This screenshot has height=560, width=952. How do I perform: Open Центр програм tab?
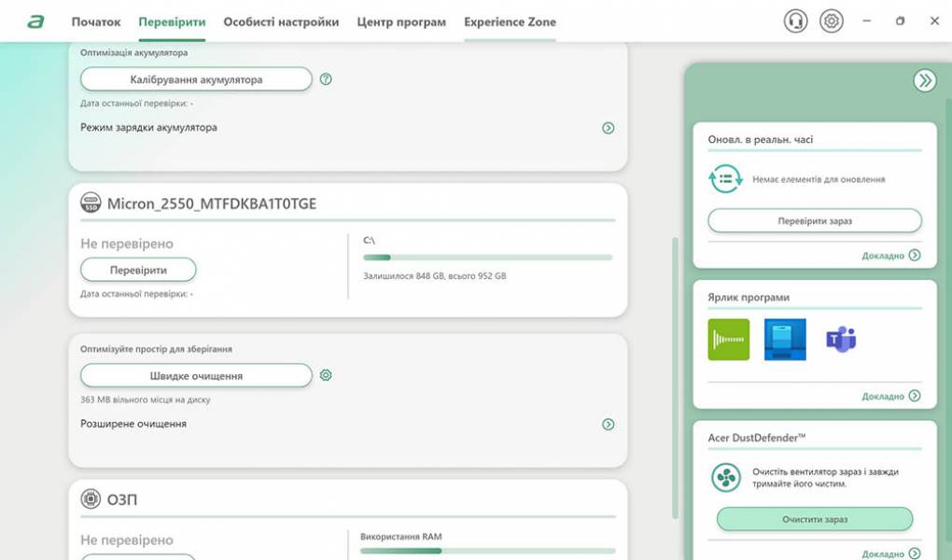(x=401, y=21)
